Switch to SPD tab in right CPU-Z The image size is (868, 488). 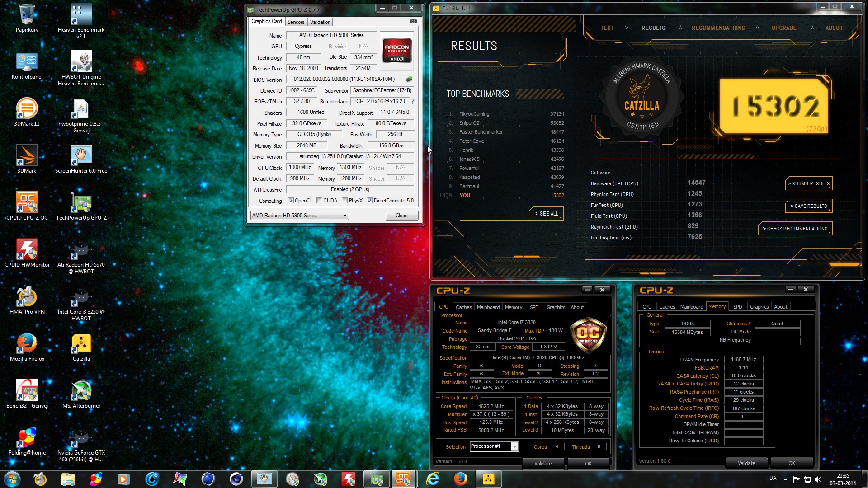pyautogui.click(x=737, y=307)
